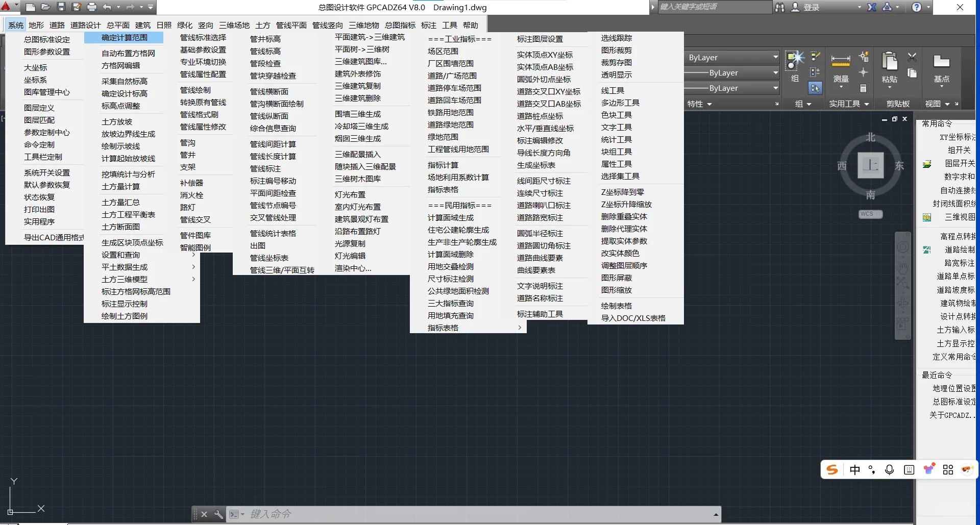Click the 键入命令 command line field
The image size is (980, 525).
pyautogui.click(x=357, y=514)
